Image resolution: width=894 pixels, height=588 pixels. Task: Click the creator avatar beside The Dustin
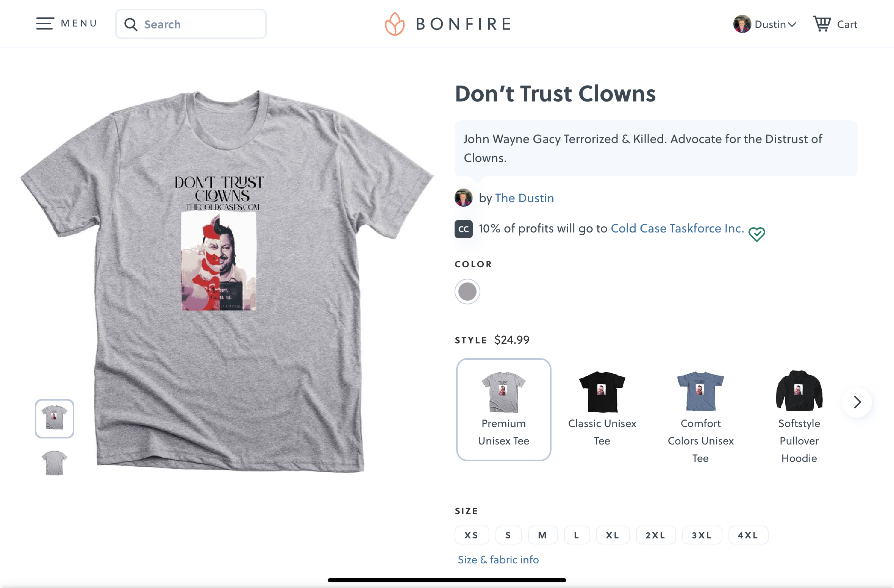click(x=463, y=198)
